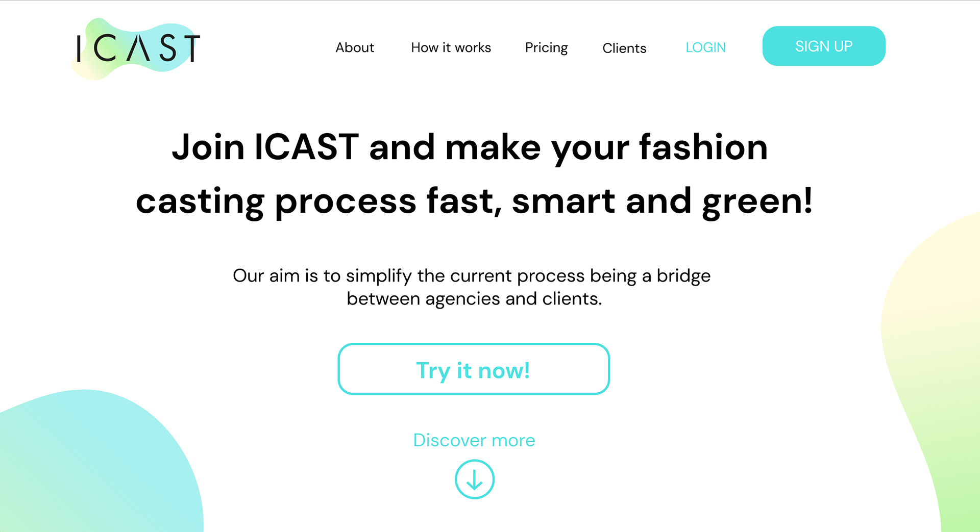Click the ICAST logo
Image resolution: width=980 pixels, height=532 pixels.
click(137, 48)
